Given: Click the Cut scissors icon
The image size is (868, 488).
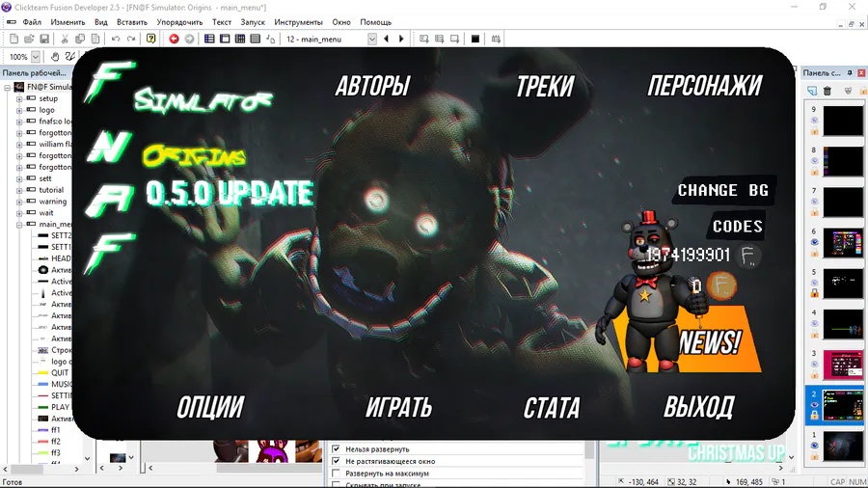Looking at the screenshot, I should (x=65, y=39).
